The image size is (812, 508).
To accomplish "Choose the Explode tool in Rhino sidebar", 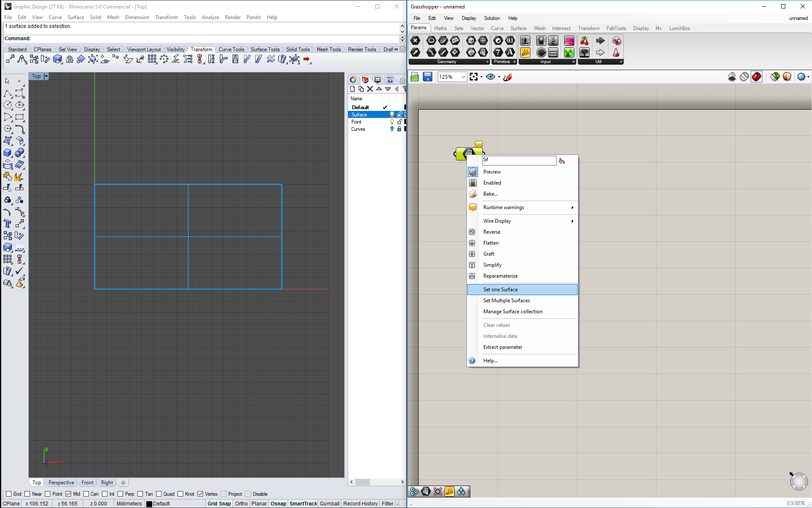I will pyautogui.click(x=19, y=176).
